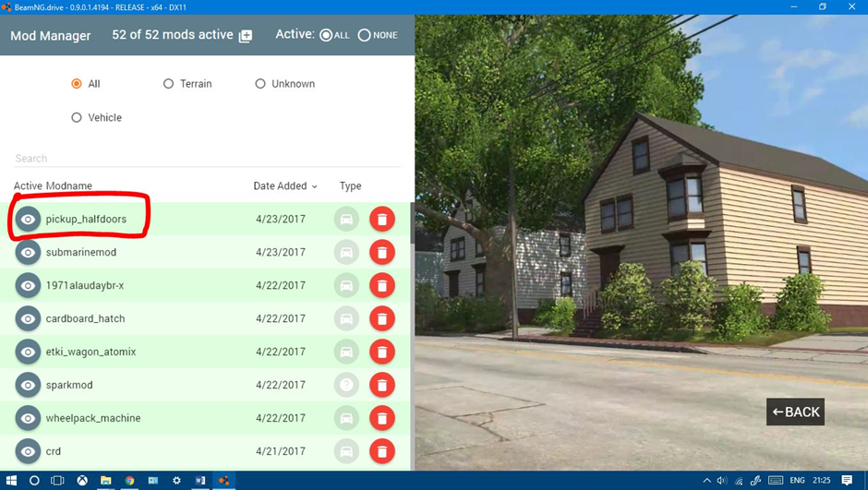The height and width of the screenshot is (490, 868).
Task: Click the 52 of 52 mods active text
Action: click(x=172, y=34)
